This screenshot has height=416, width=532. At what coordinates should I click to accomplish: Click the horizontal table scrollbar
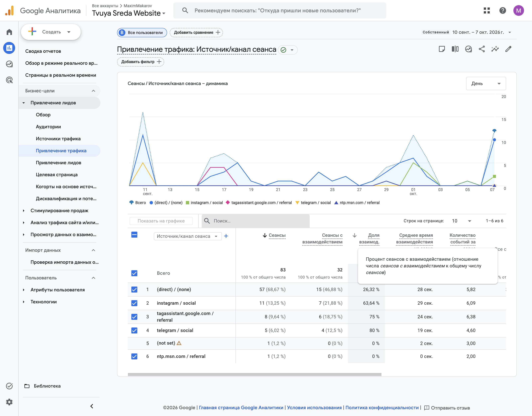tap(255, 375)
